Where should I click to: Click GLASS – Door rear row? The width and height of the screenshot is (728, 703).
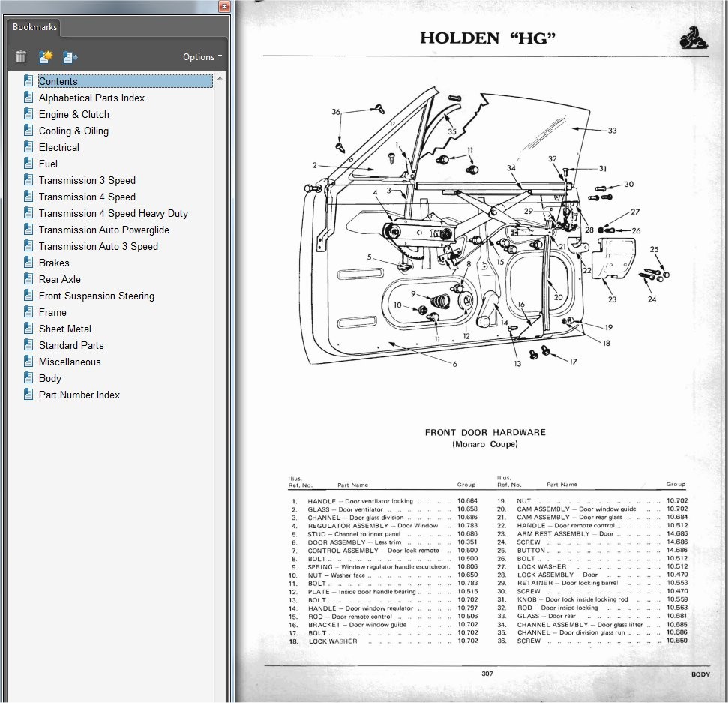[x=592, y=616]
